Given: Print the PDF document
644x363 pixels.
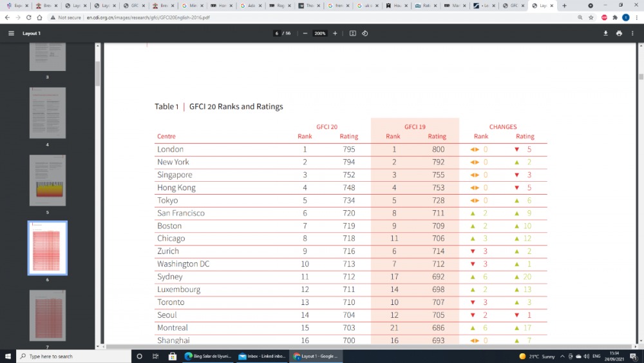Looking at the screenshot, I should click(x=619, y=33).
